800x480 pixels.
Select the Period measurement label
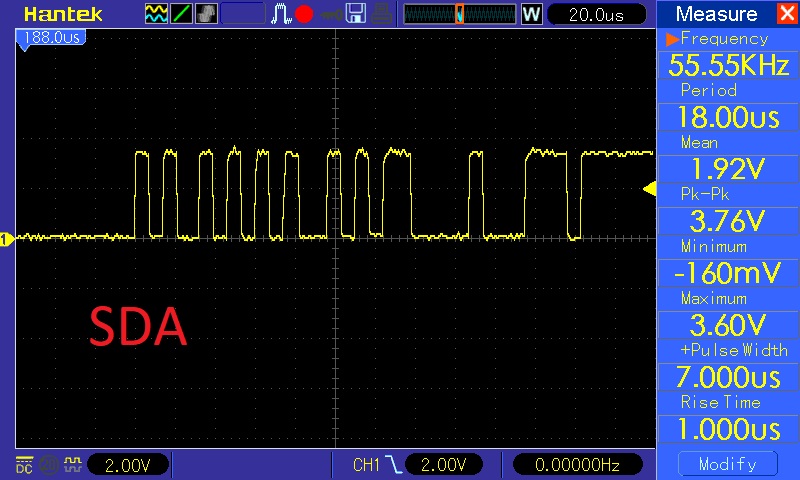coord(709,90)
